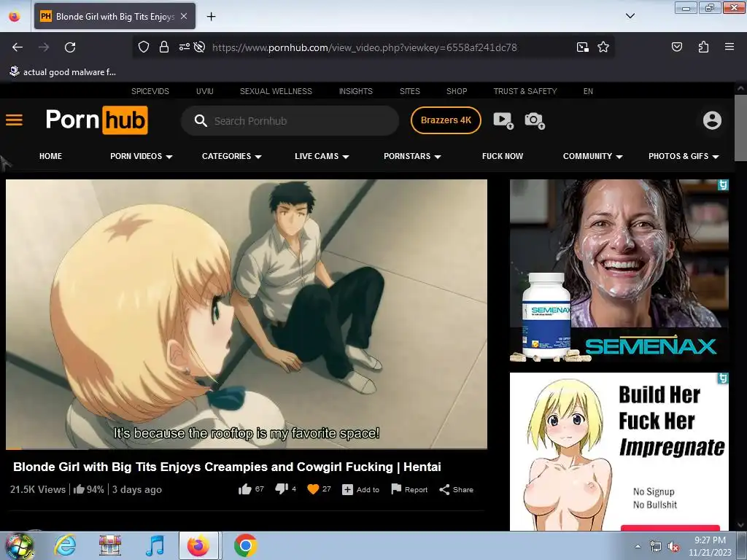Viewport: 747px width, 560px height.
Task: Show site security info via the padlock
Action: [164, 47]
